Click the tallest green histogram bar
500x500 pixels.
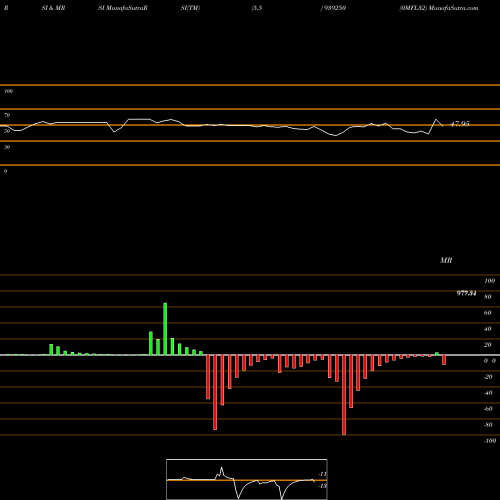[x=165, y=329]
